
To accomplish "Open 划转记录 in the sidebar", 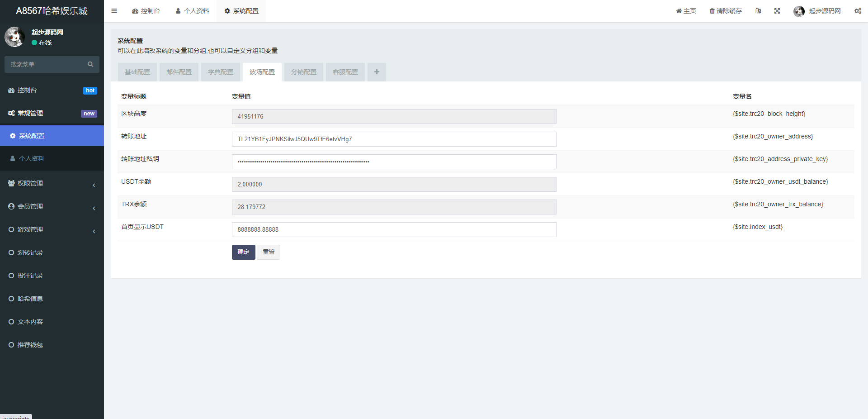I will tap(52, 252).
